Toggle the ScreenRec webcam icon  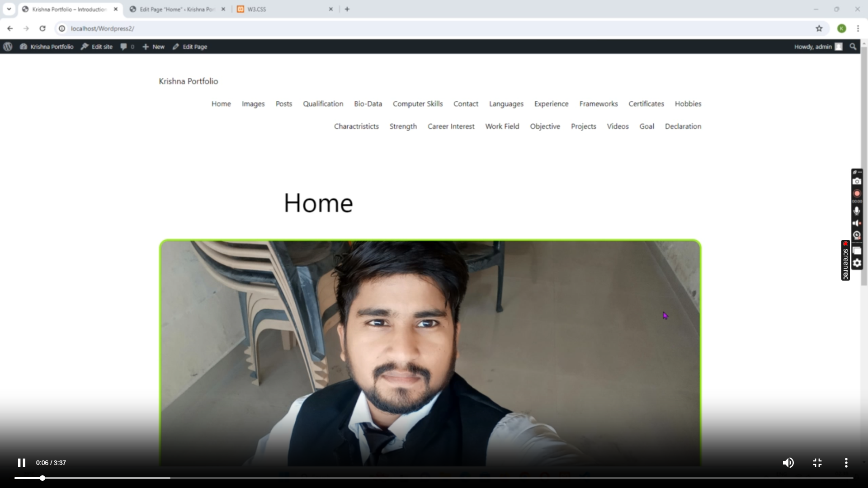click(857, 235)
